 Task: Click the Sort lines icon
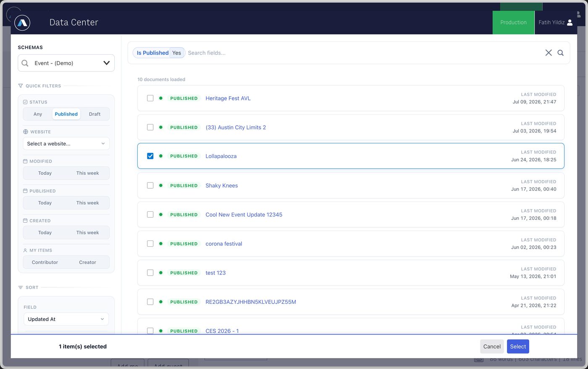click(x=21, y=287)
